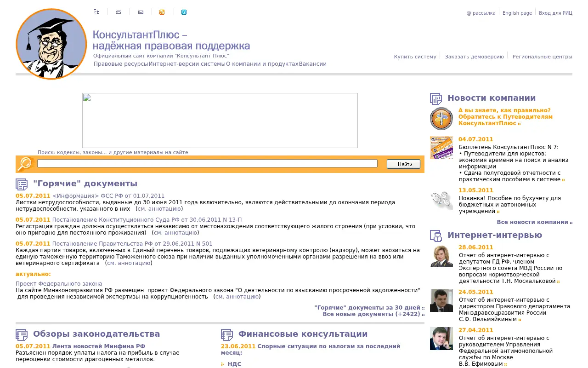Open Постановление Конституционного Суда РФ N 13-П
588x368 pixels.
click(147, 220)
